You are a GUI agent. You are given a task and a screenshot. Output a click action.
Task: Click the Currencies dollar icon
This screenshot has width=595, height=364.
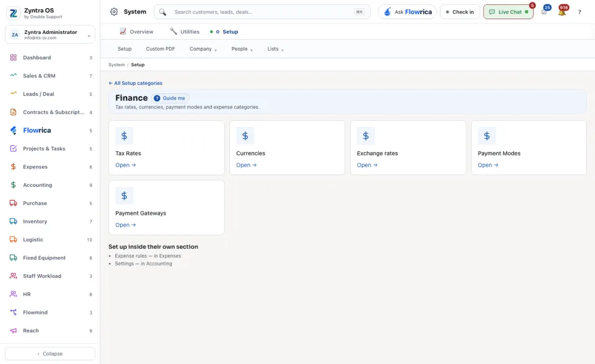coord(245,136)
